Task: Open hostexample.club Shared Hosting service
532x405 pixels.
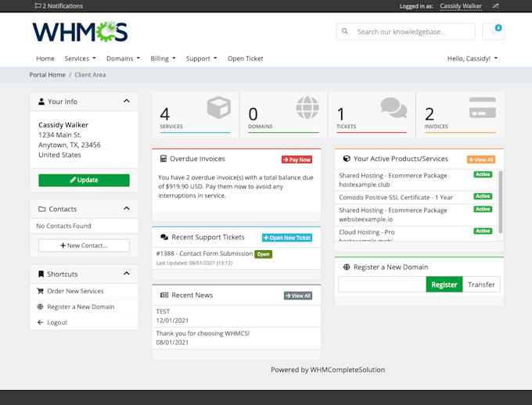Action: 415,180
